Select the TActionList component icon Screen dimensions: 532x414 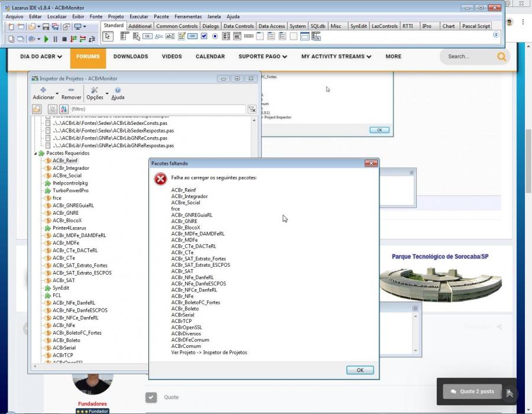[316, 36]
